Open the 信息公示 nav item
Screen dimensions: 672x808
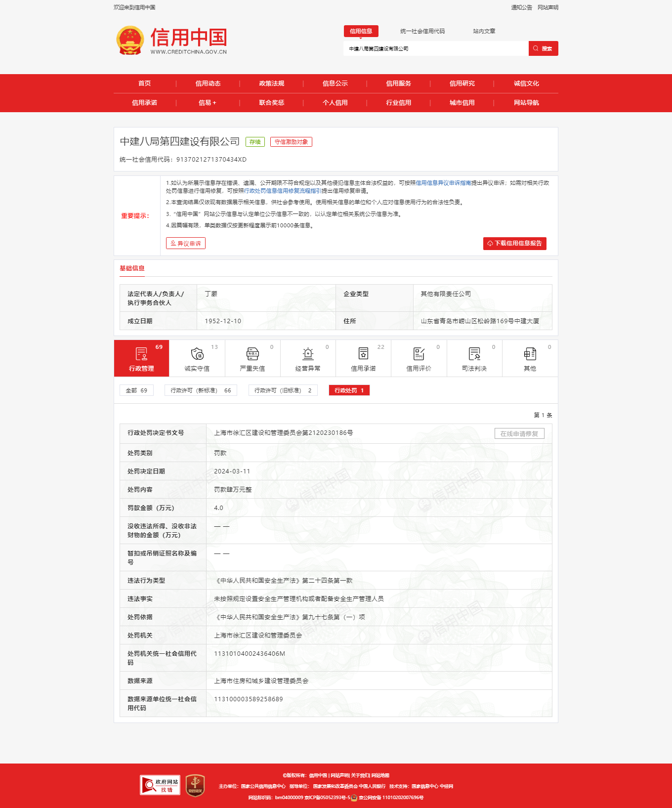click(335, 84)
